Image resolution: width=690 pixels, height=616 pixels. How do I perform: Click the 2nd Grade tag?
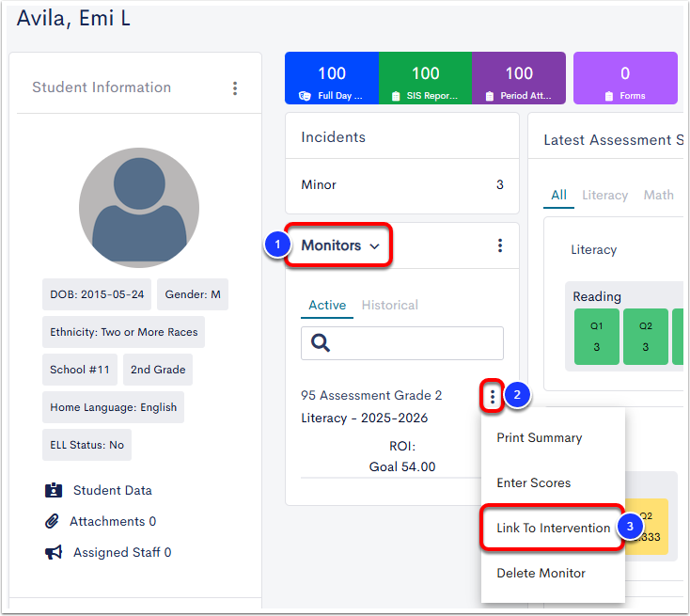click(x=158, y=370)
